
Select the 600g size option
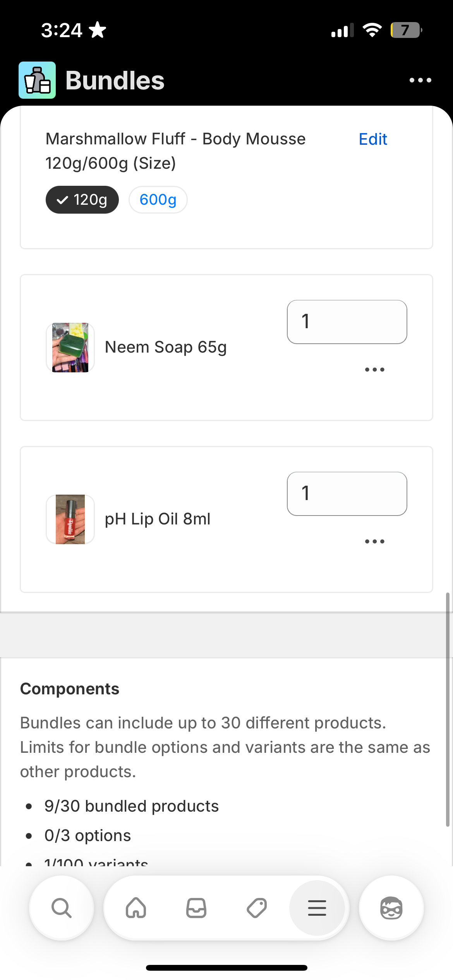(x=158, y=200)
